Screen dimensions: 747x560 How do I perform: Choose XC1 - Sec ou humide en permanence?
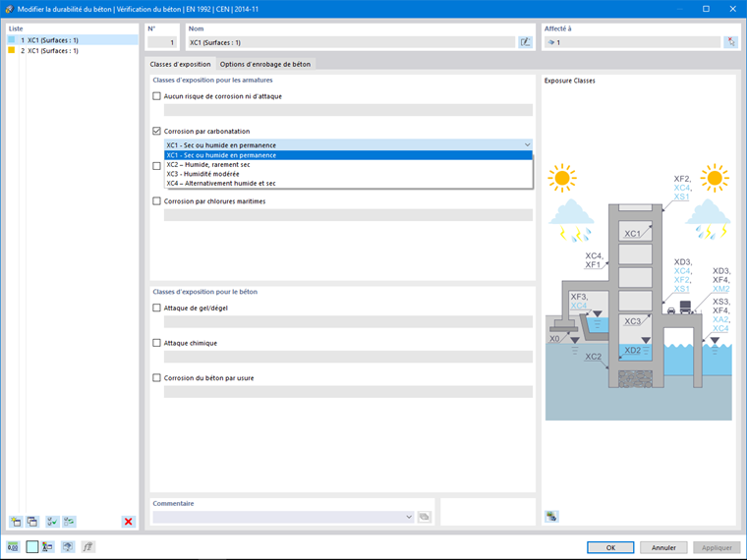coord(348,155)
